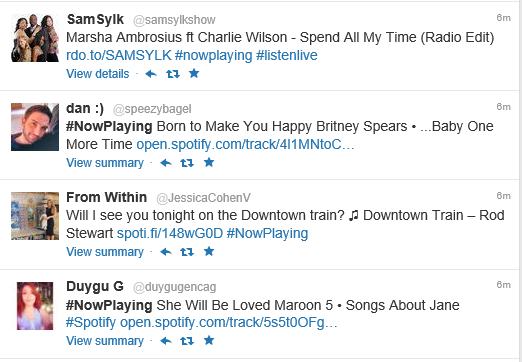Favorite the From Within Downtown Train tweet
522x362 pixels.
[209, 251]
